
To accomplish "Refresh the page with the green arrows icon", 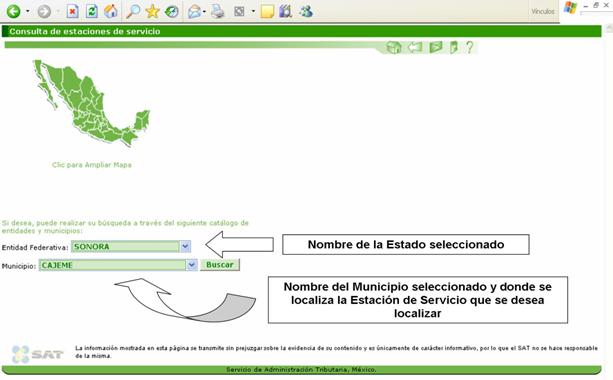I will click(x=91, y=11).
